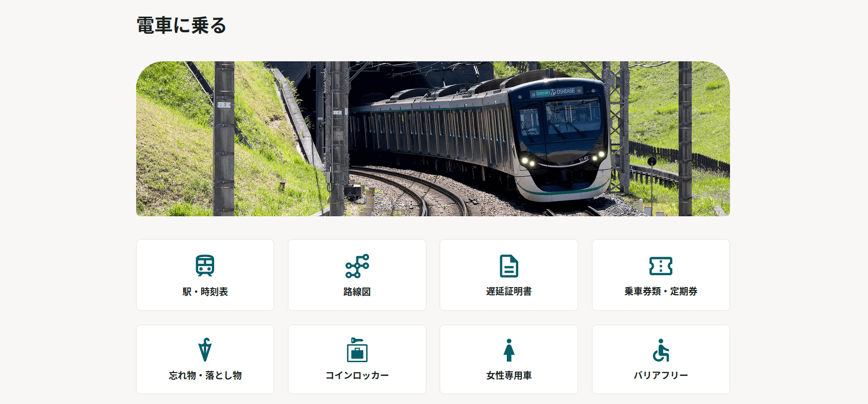Click the document icon for 遅延証明書
Image resolution: width=868 pixels, height=404 pixels.
[x=509, y=266]
